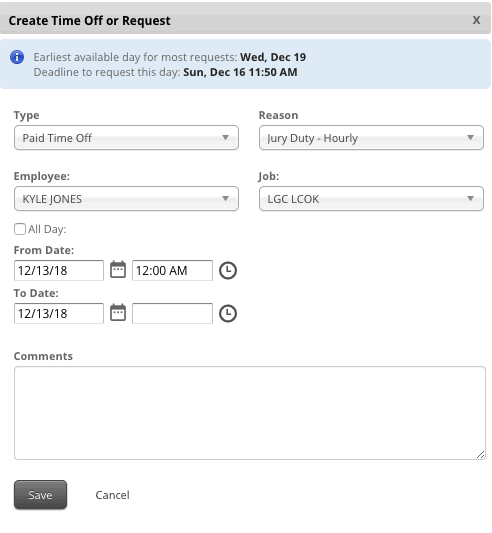Open the To Date time clock picker
This screenshot has width=492, height=533.
(227, 313)
